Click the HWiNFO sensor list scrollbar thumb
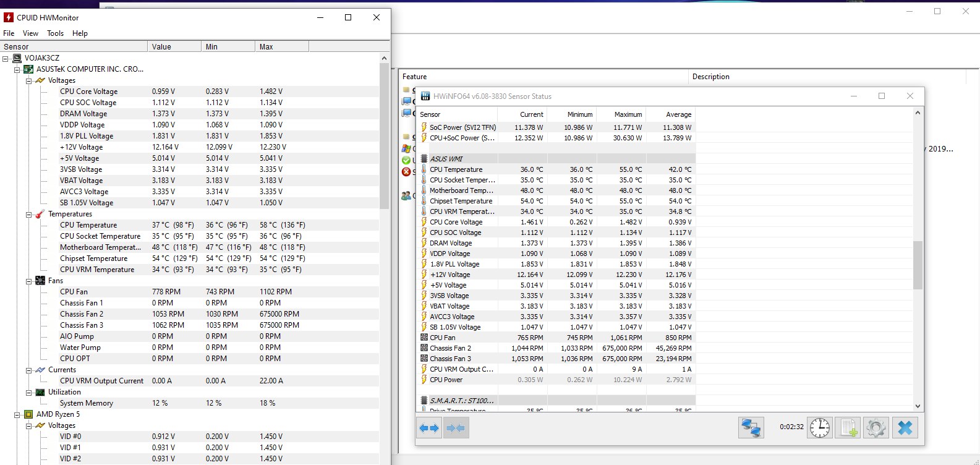Image resolution: width=980 pixels, height=465 pixels. tap(918, 265)
